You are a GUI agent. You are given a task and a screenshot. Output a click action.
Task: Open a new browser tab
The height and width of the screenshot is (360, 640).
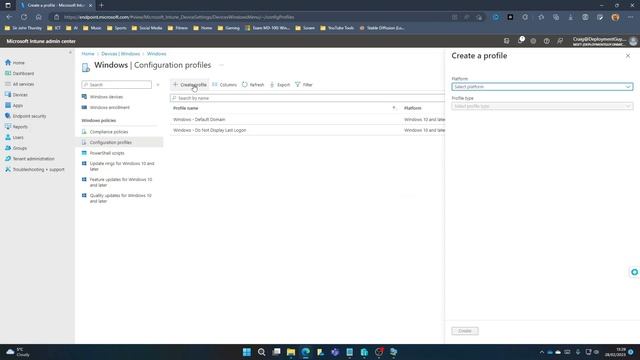(x=101, y=5)
